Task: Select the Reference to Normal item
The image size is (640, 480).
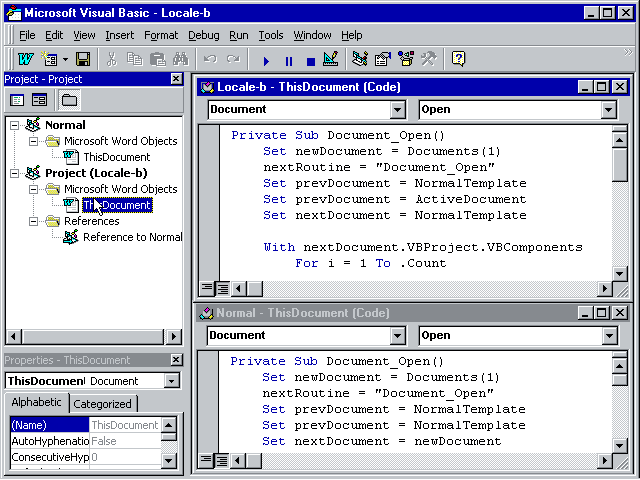Action: [132, 237]
